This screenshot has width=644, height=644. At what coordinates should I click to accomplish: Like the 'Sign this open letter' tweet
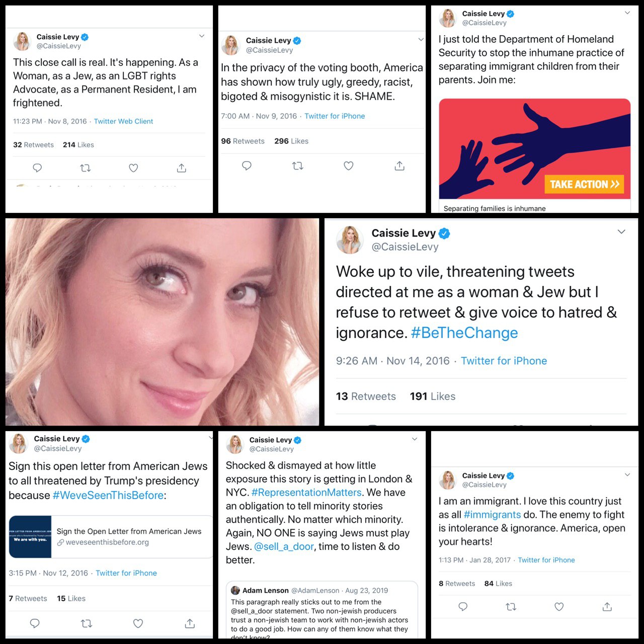[x=138, y=623]
